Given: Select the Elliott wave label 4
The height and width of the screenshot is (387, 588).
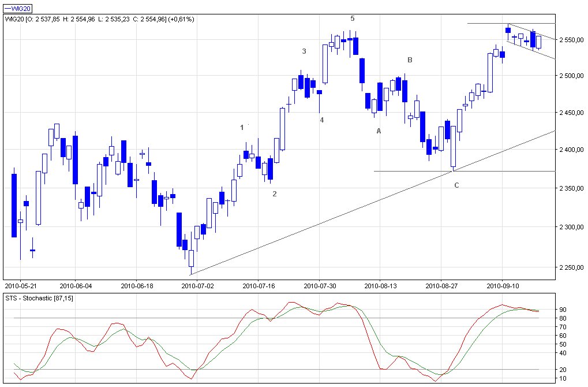Looking at the screenshot, I should click(x=322, y=120).
